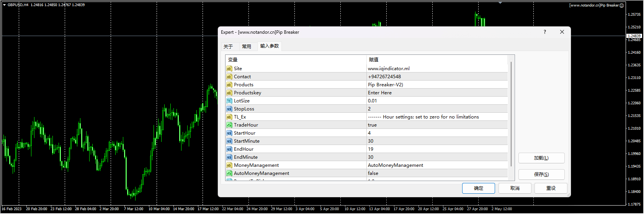Click the string icon beside Site

pyautogui.click(x=229, y=69)
